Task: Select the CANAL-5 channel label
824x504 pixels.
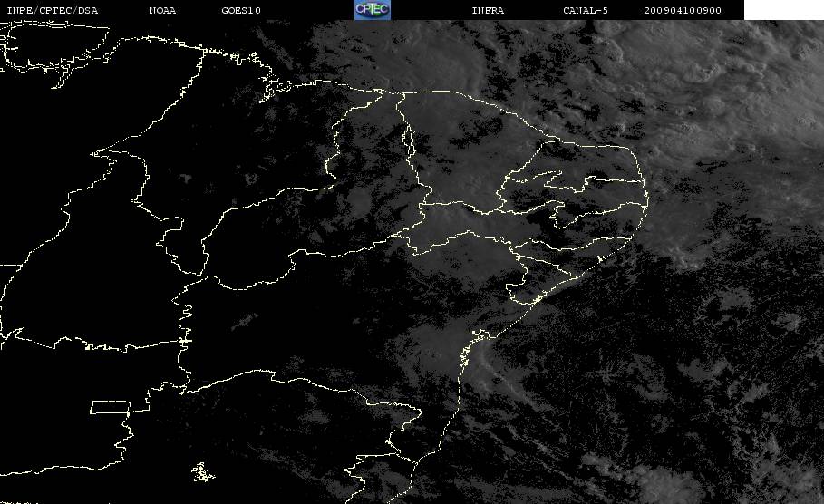Action: pos(586,11)
